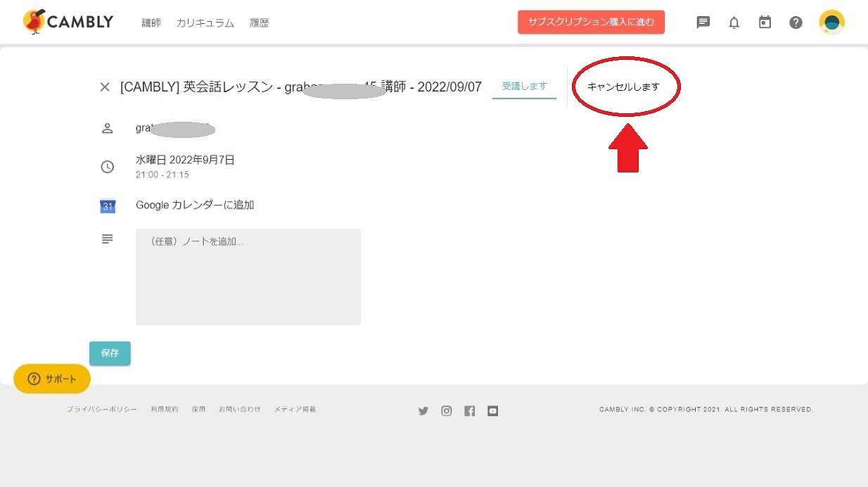This screenshot has height=487, width=868.
Task: Open the help question mark icon
Action: point(796,23)
